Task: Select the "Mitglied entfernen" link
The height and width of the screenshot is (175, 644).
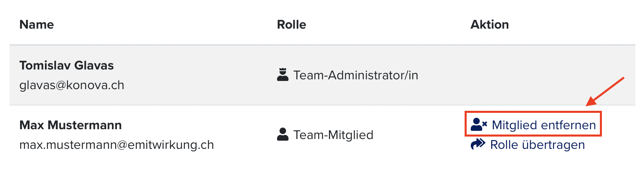Action: tap(544, 125)
